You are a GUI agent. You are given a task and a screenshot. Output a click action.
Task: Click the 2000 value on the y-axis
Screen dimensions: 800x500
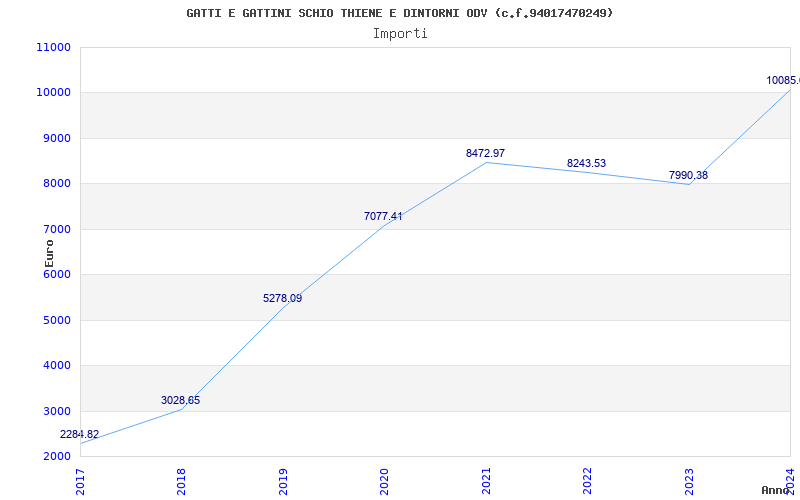pyautogui.click(x=55, y=456)
